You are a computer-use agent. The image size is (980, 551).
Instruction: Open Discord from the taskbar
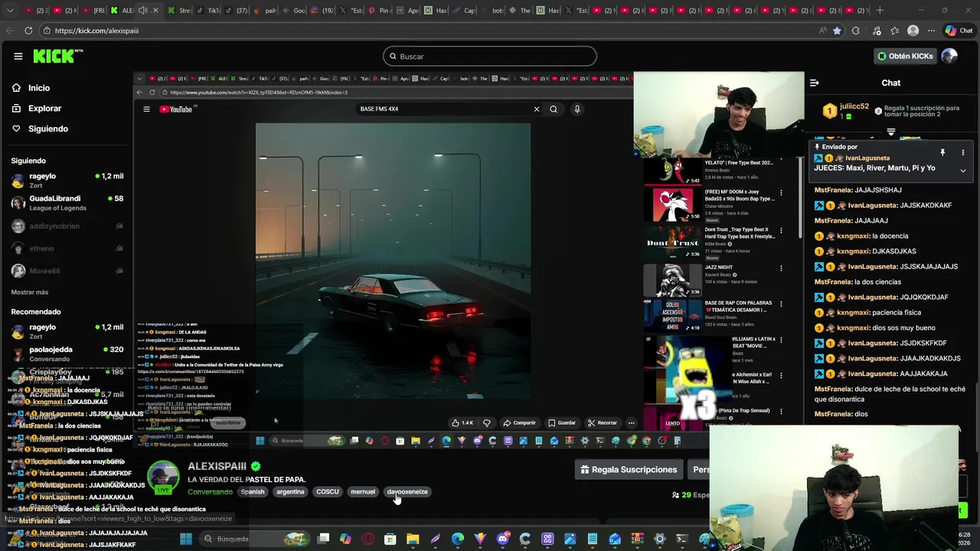tap(502, 539)
